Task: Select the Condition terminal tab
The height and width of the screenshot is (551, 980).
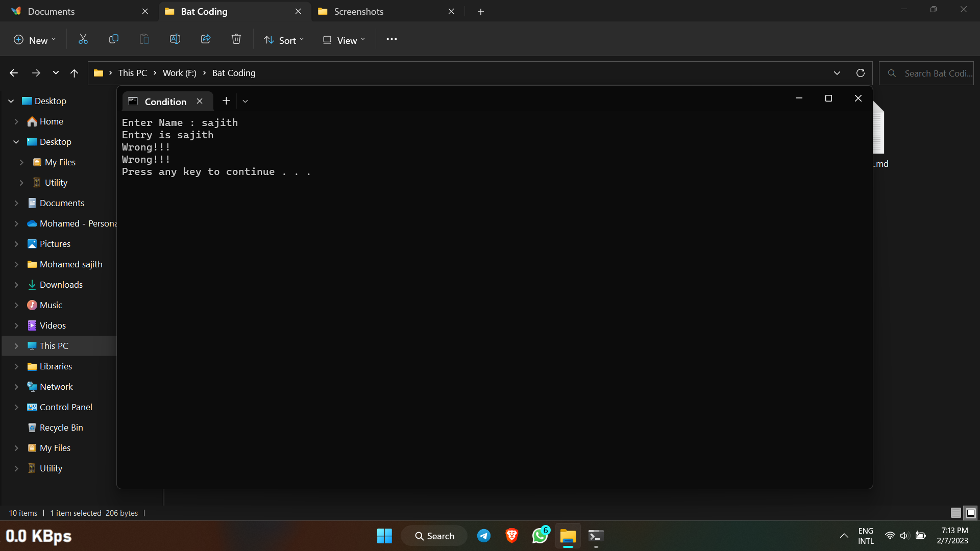Action: pos(164,101)
